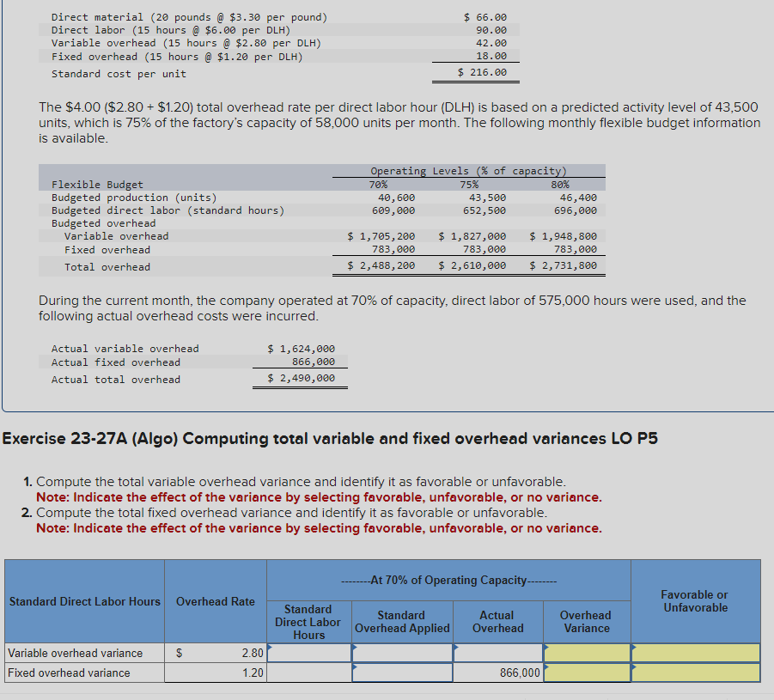Image resolution: width=774 pixels, height=700 pixels.
Task: Click the Favorable or Unfavorable column header
Action: [694, 601]
